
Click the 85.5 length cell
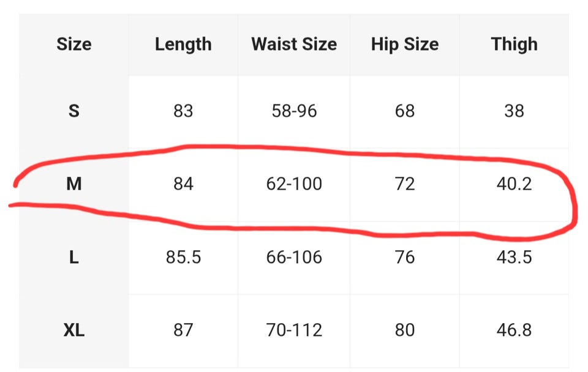coord(183,257)
